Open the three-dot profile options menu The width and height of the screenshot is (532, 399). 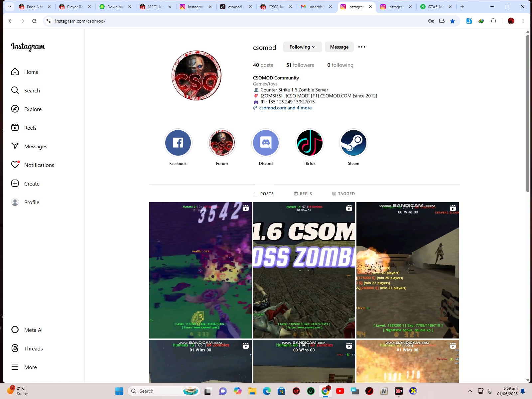coord(361,47)
